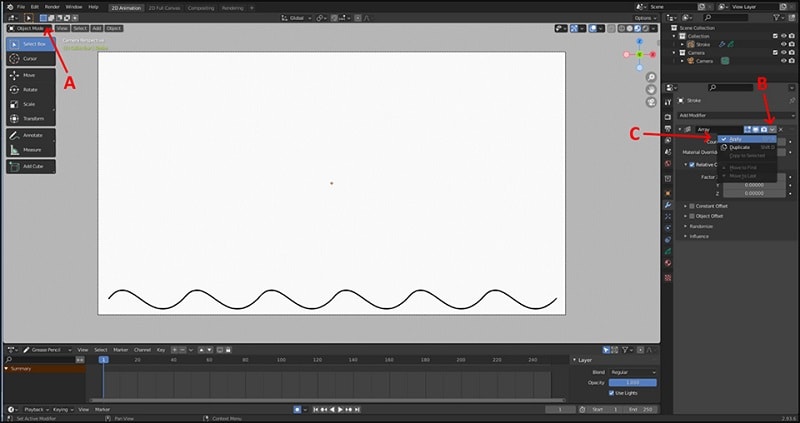Select the Select Box tool
Screen dimensions: 800x423
(31, 44)
